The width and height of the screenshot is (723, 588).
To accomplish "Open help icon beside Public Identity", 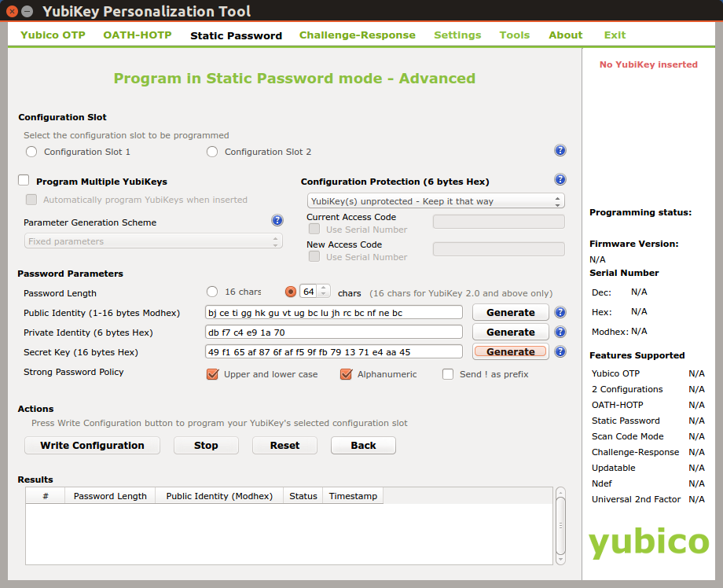I will 560,312.
